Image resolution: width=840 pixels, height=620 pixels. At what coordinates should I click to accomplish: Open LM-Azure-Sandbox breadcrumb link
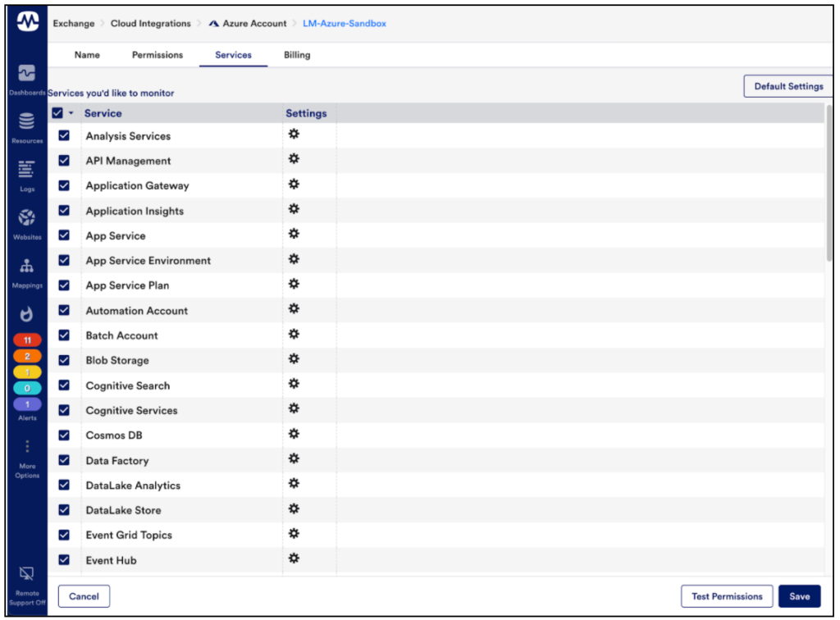click(x=345, y=24)
